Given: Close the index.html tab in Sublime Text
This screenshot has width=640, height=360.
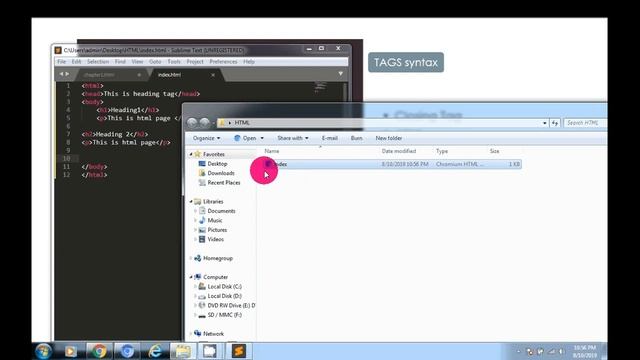Looking at the screenshot, I should pos(213,75).
